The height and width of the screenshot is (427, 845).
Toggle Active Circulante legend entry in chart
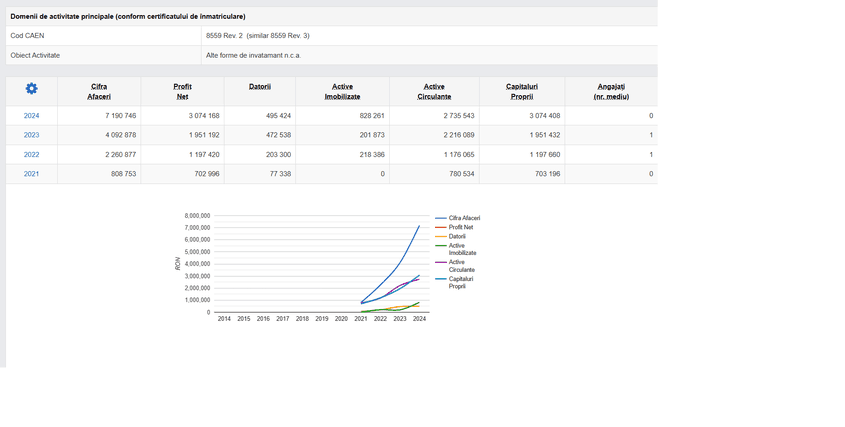click(462, 266)
